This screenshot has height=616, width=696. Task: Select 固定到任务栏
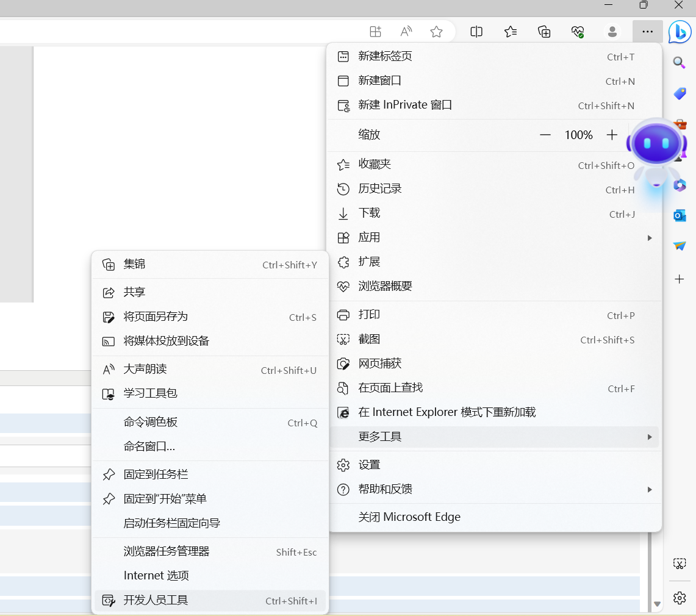(x=210, y=475)
